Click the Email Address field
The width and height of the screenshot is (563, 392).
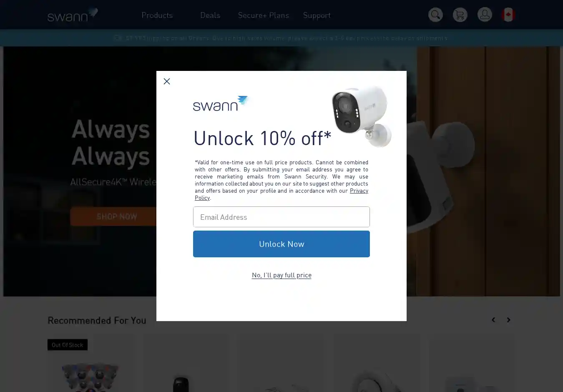pos(281,217)
